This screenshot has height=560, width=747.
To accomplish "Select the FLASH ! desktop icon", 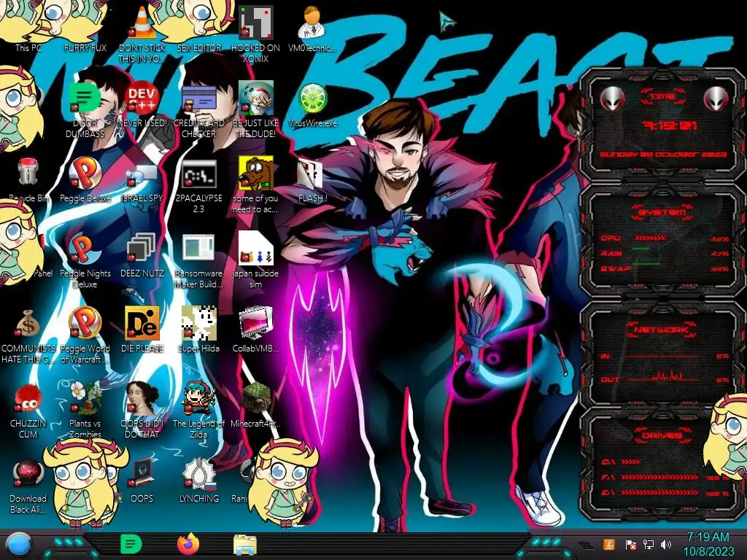I will coord(310,174).
